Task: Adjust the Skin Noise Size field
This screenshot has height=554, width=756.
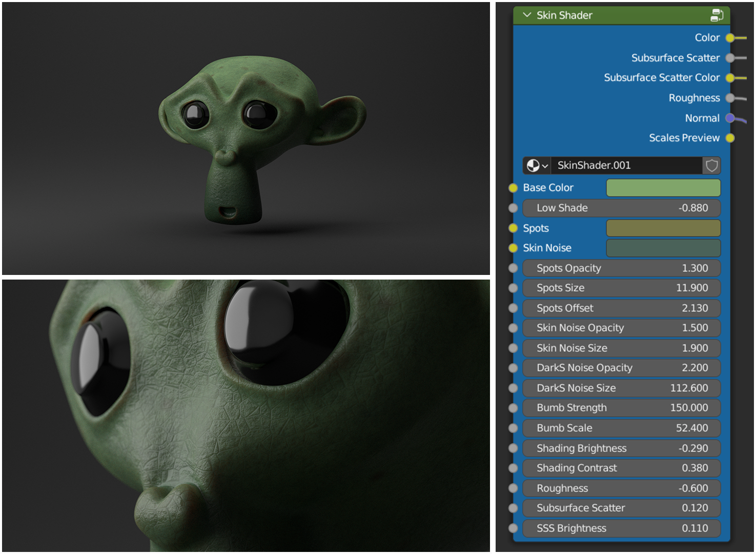Action: (622, 348)
